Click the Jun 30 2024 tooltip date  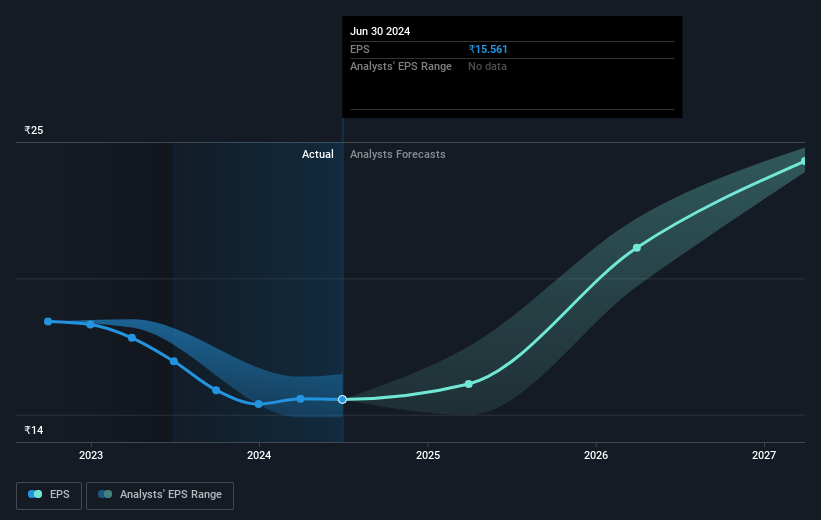[380, 31]
